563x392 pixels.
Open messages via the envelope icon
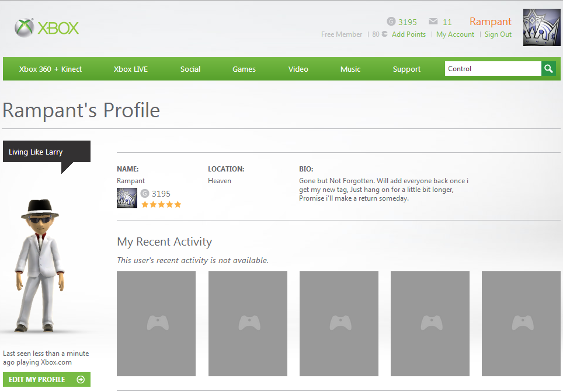coord(433,22)
